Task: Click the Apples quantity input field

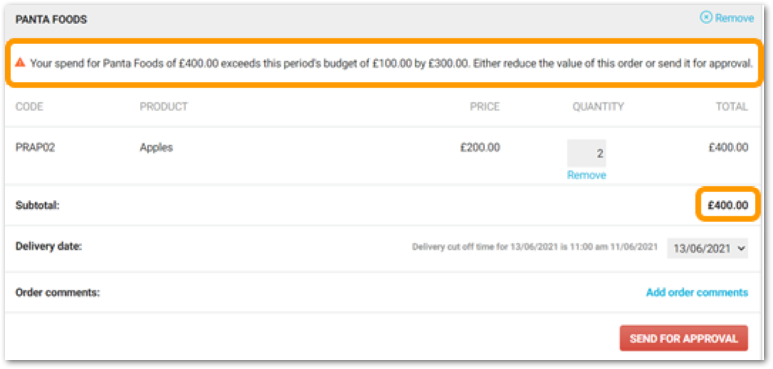Action: click(x=587, y=153)
